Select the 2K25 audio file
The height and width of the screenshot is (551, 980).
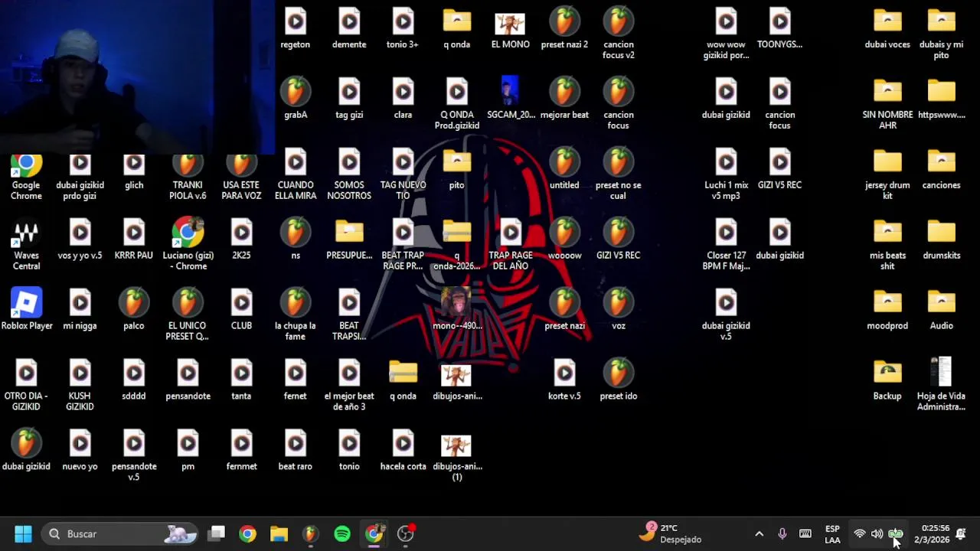tap(241, 240)
